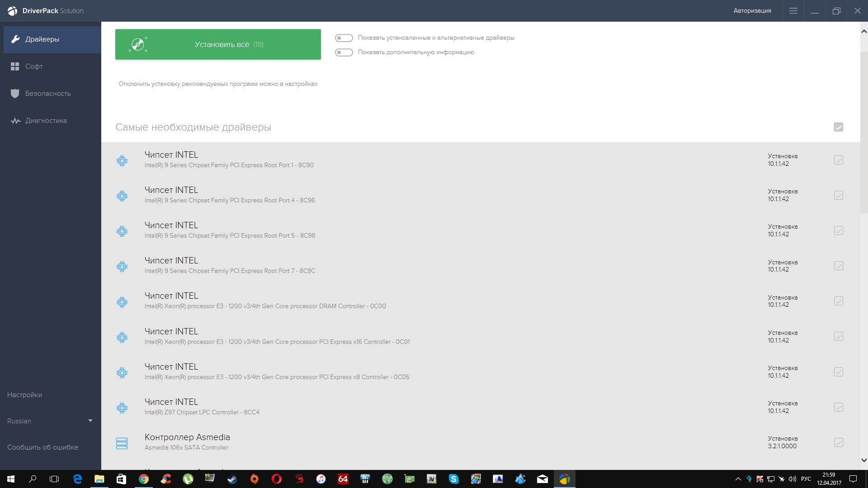The width and height of the screenshot is (868, 488).
Task: Click Авторизация in the title bar
Action: coord(752,11)
